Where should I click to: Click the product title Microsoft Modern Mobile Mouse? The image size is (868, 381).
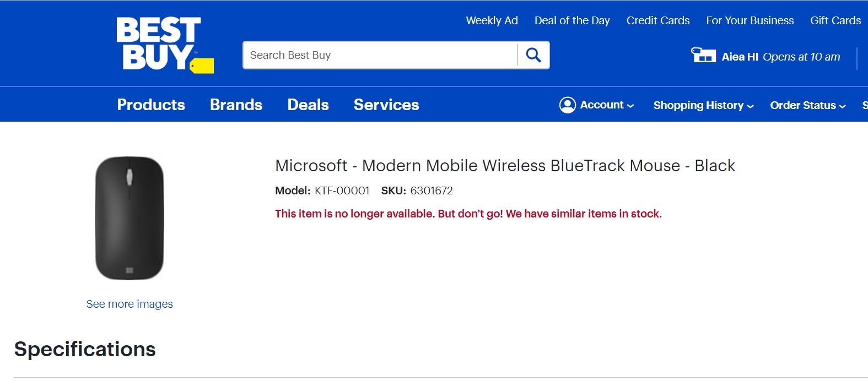(505, 166)
